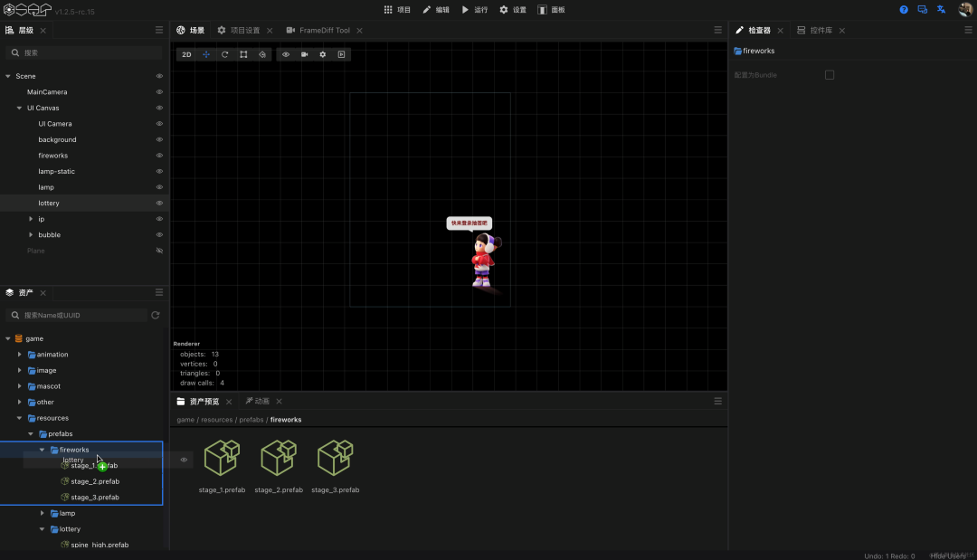Open scene gear settings in scene toolbar

[x=323, y=55]
